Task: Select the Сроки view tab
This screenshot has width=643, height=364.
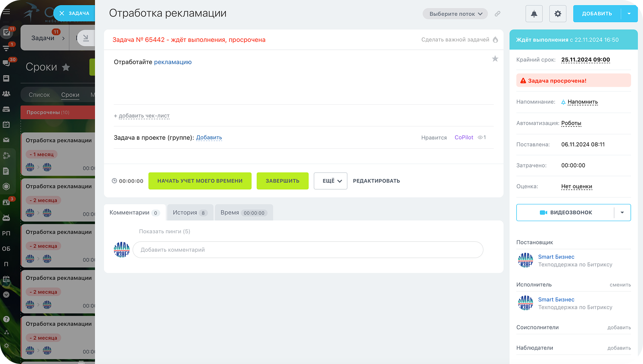Action: (70, 95)
